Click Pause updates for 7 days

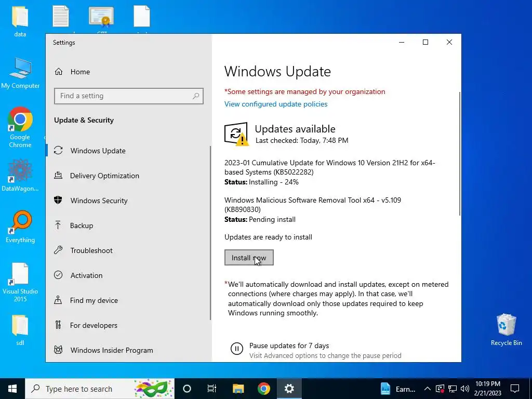click(x=289, y=345)
